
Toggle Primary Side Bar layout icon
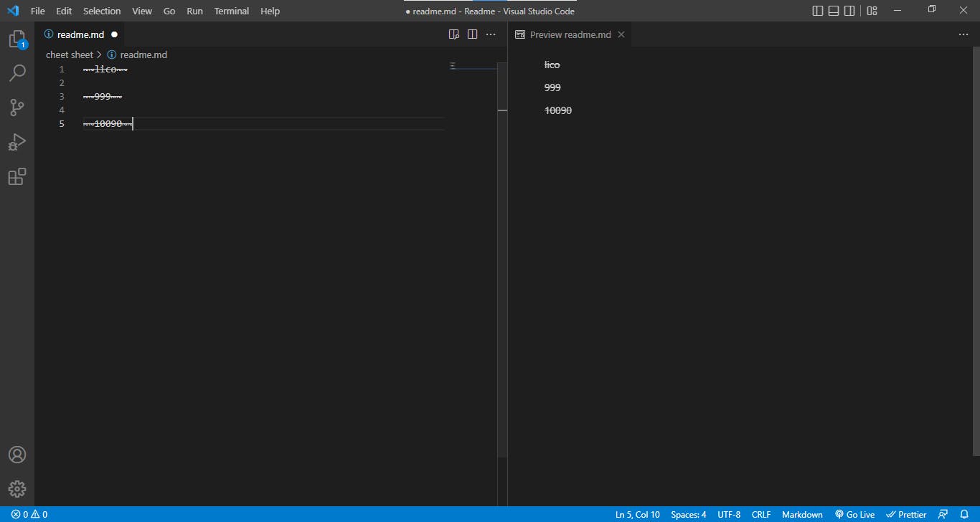[818, 11]
